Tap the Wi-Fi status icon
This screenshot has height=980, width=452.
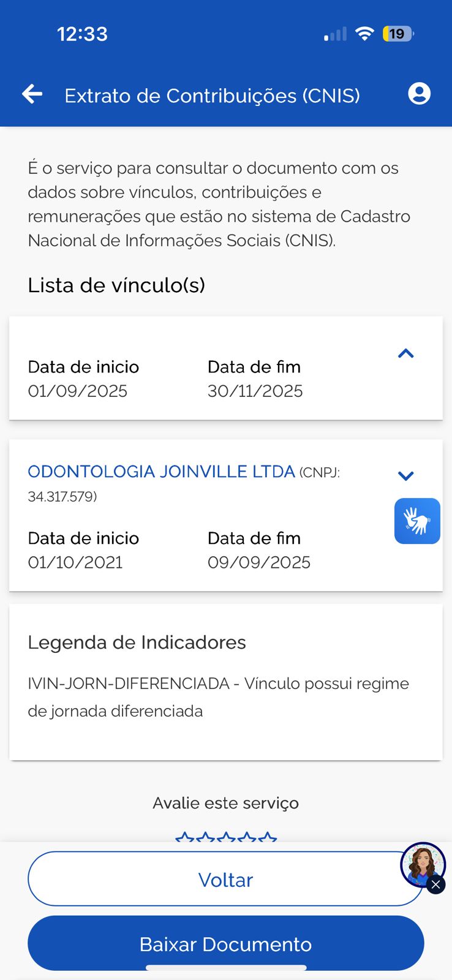pos(364,34)
